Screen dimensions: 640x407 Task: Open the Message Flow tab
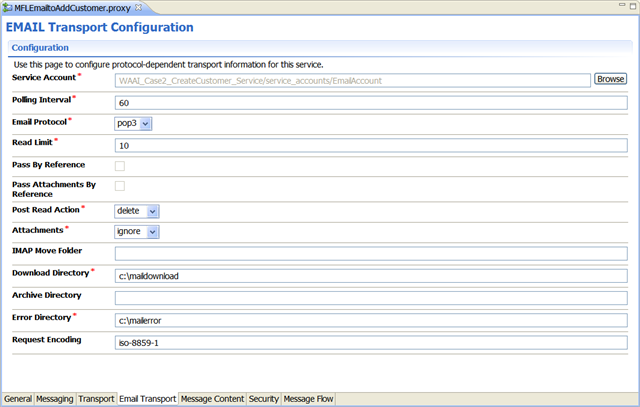309,399
